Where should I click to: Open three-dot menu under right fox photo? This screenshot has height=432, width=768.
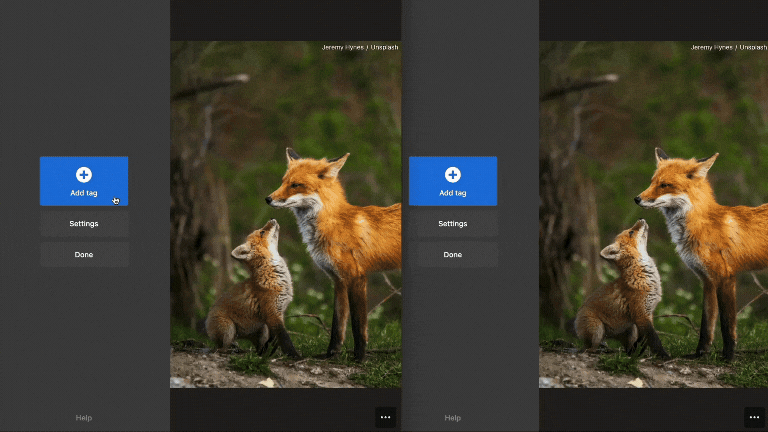754,417
